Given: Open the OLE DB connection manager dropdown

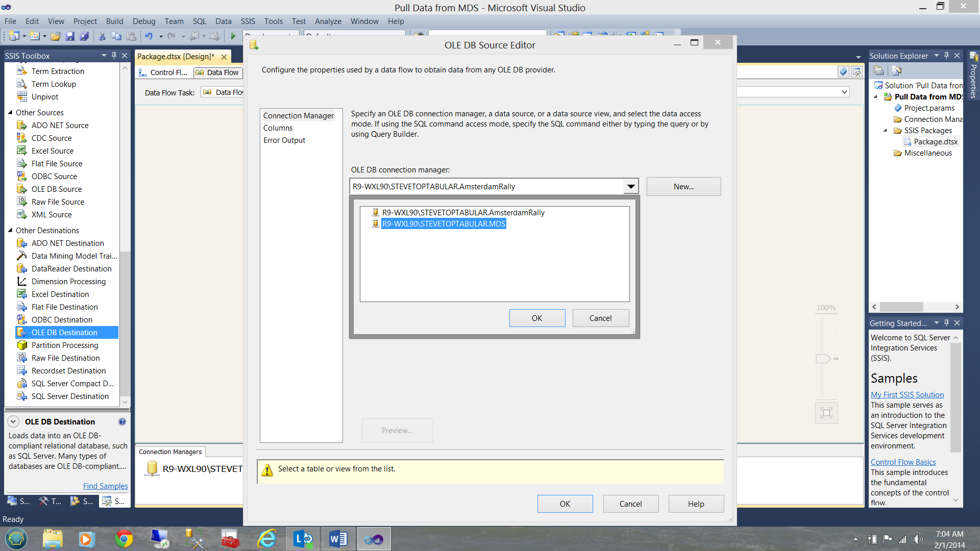Looking at the screenshot, I should coord(631,187).
